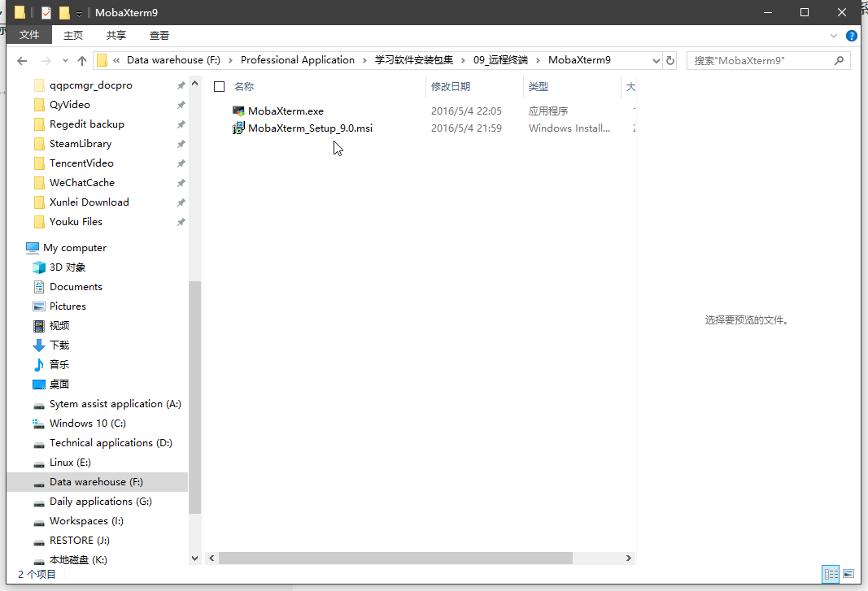Unpin qqpcmgr_docpro pin icon
The image size is (868, 591).
(x=181, y=85)
